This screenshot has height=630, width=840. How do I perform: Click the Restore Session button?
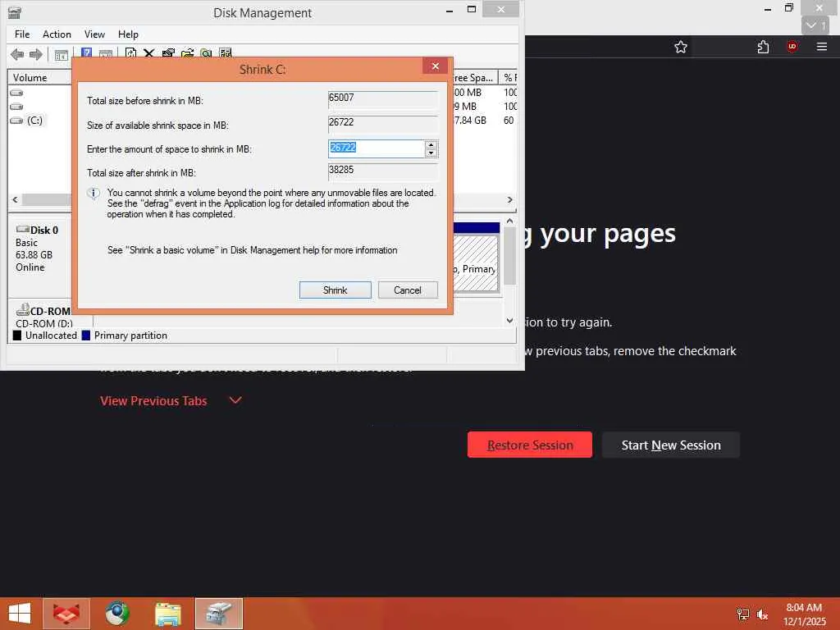click(x=530, y=445)
